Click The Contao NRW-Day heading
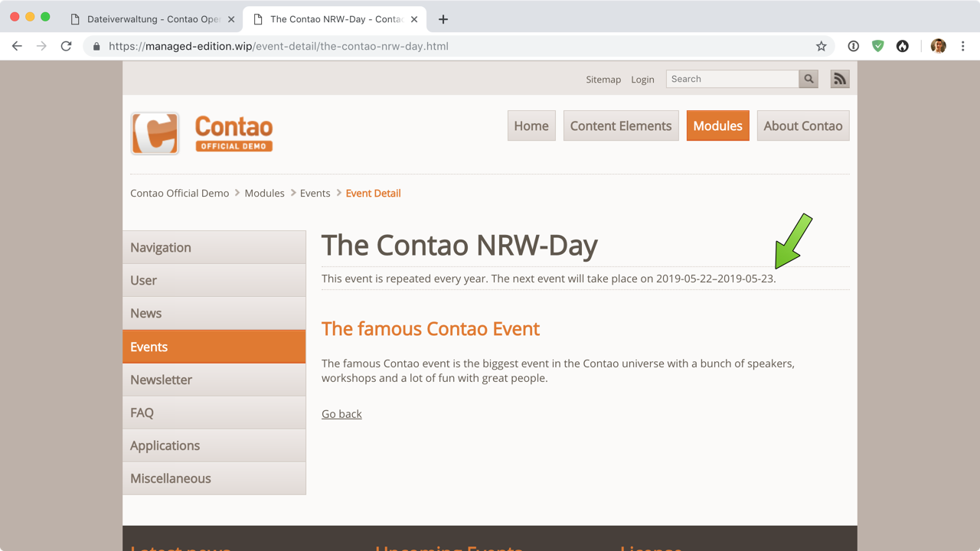The height and width of the screenshot is (551, 980). (x=459, y=246)
